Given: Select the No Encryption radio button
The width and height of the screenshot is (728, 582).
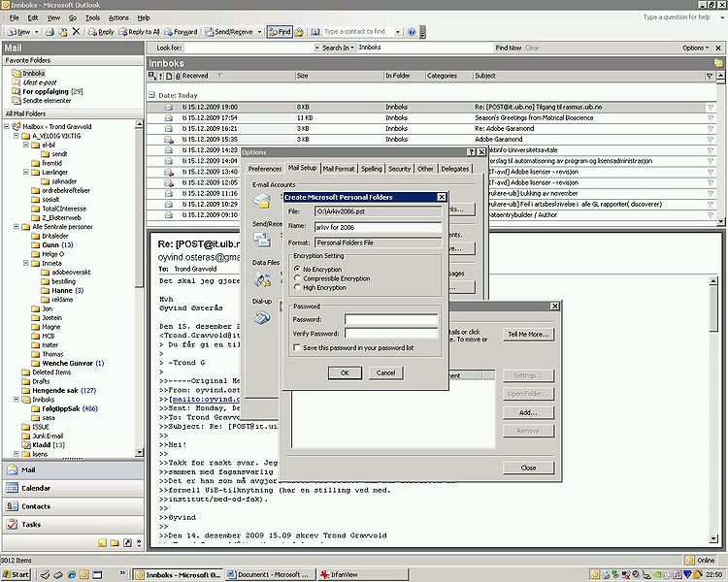Looking at the screenshot, I should (297, 269).
